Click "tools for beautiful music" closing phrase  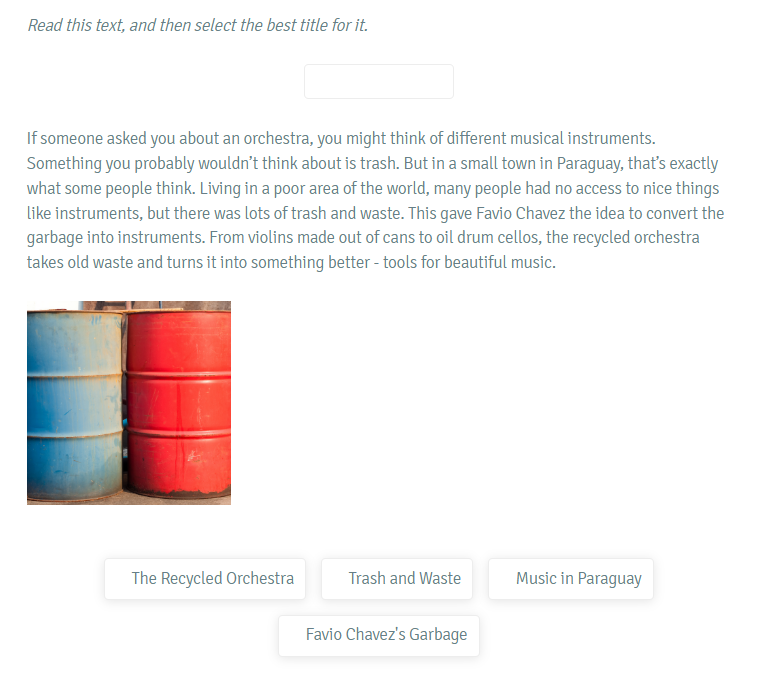click(469, 263)
